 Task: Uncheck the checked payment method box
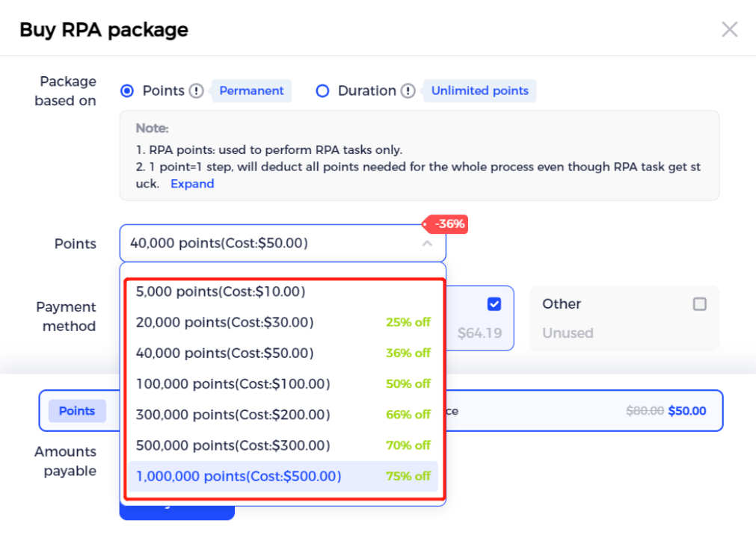tap(494, 304)
